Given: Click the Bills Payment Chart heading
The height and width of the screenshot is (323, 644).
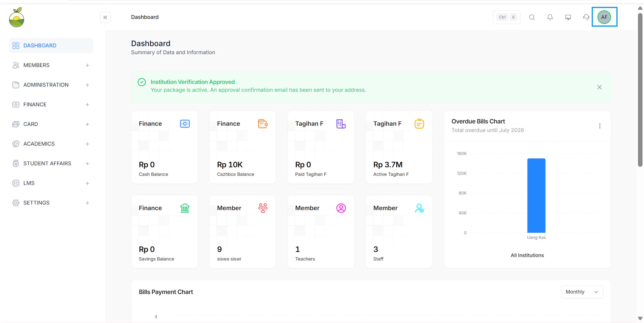Looking at the screenshot, I should point(166,292).
